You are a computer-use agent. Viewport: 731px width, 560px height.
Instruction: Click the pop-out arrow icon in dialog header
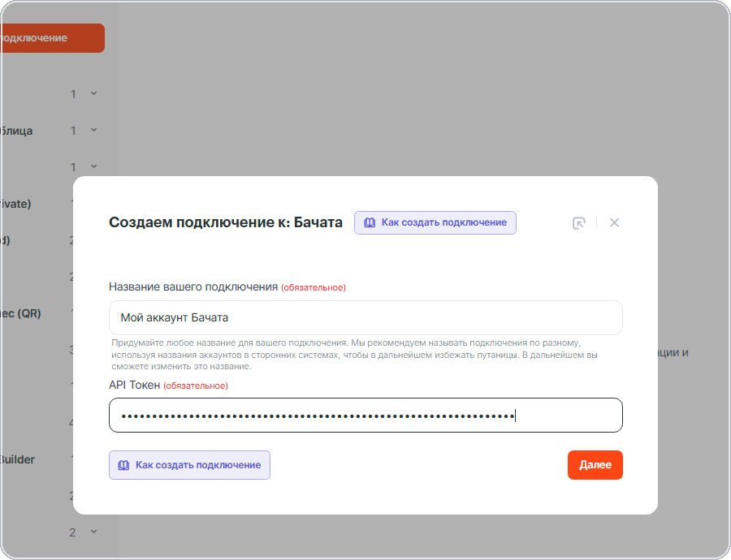(x=578, y=223)
